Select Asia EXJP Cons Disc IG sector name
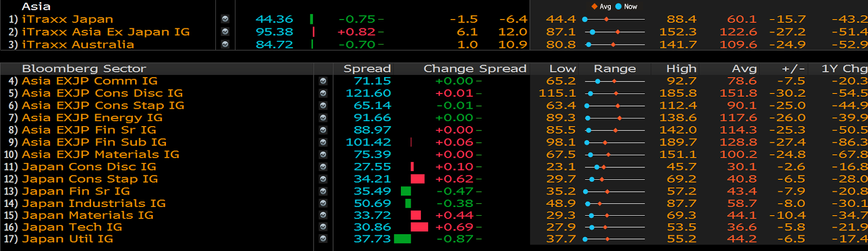868x251 pixels. (x=103, y=93)
